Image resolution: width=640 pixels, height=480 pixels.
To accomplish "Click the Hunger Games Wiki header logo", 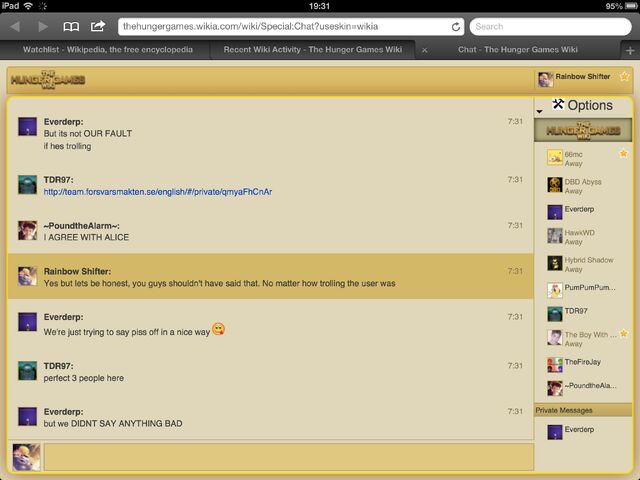I will click(48, 80).
